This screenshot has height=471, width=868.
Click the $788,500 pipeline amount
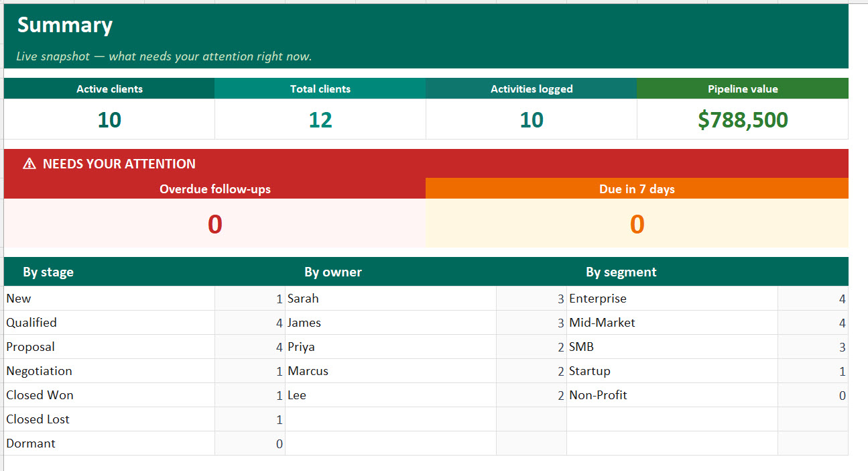743,119
